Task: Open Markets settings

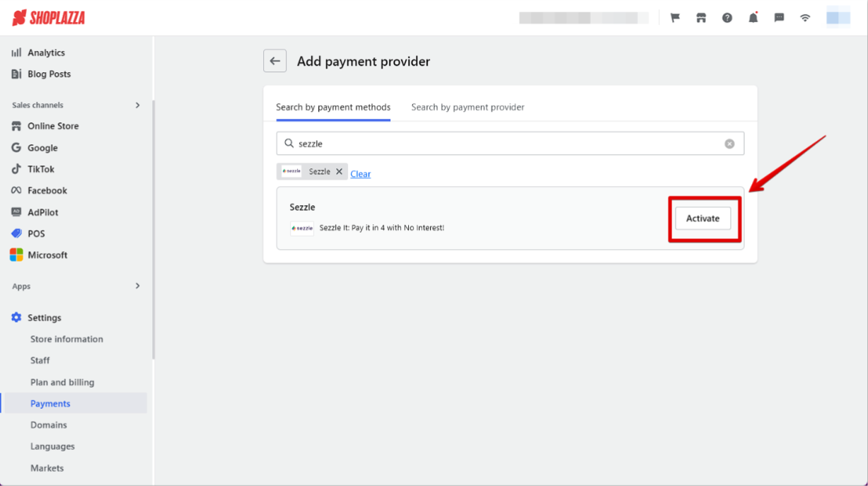Action: 47,468
